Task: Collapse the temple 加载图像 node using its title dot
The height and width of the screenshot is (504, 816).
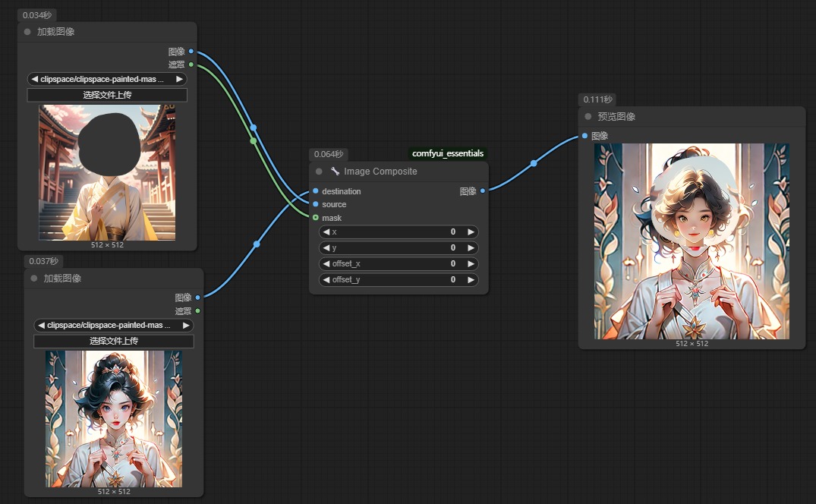Action: pos(27,32)
